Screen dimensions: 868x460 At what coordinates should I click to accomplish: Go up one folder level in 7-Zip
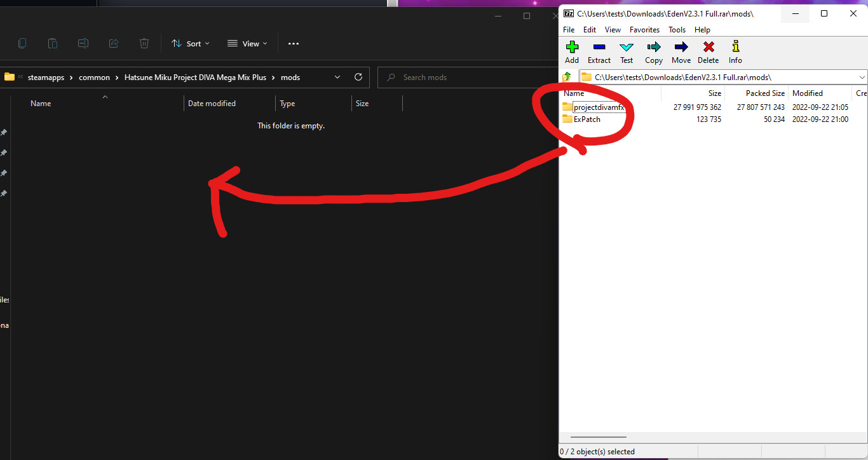click(567, 77)
